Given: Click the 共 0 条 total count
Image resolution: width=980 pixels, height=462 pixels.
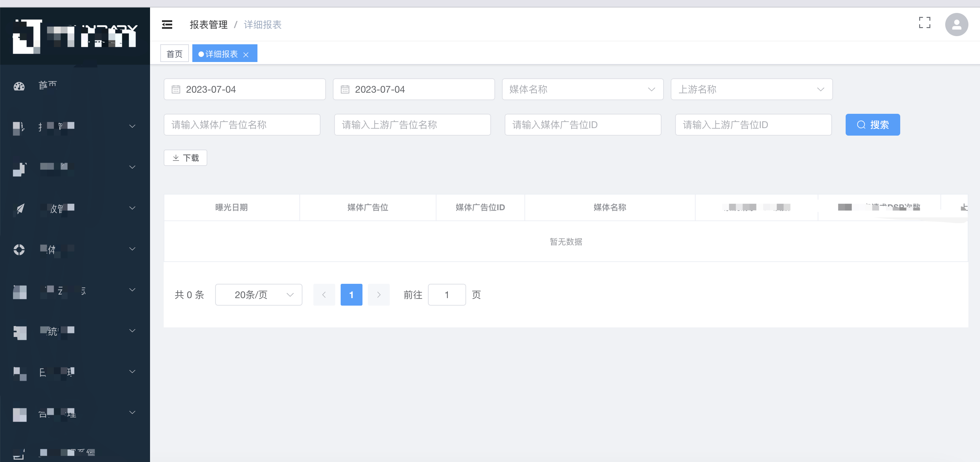Looking at the screenshot, I should pos(189,295).
